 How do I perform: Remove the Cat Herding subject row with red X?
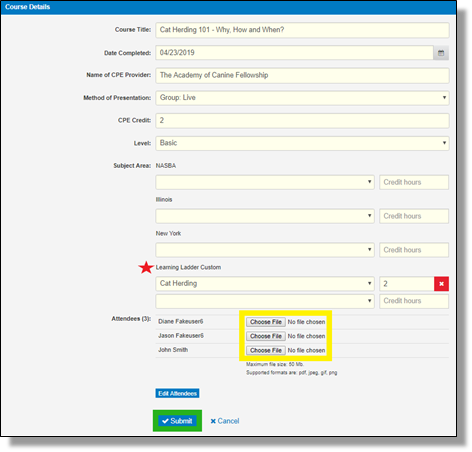tap(441, 284)
